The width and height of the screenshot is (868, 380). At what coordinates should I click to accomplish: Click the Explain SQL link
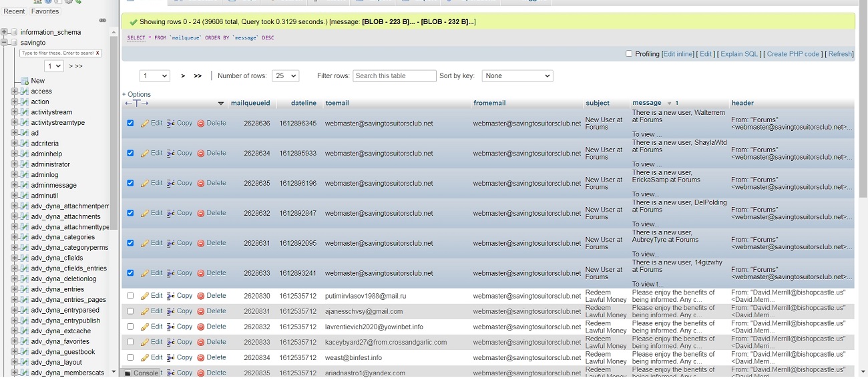(x=739, y=54)
